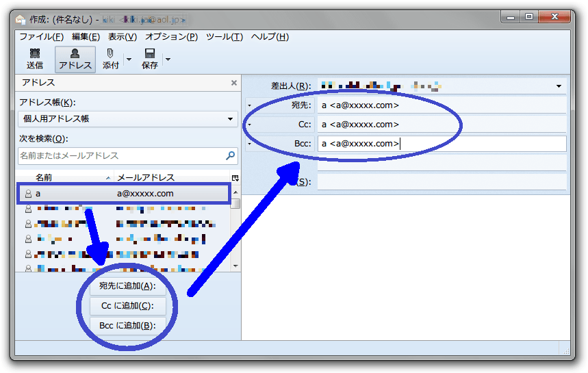Image resolution: width=588 pixels, height=373 pixels.
Task: Open the sender (差出人) dropdown
Action: 559,86
